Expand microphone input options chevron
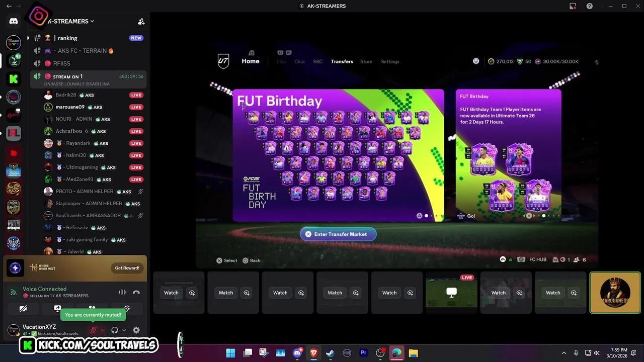 103,330
